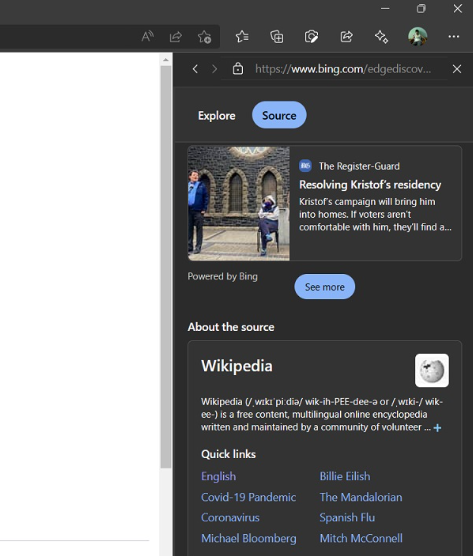Screen dimensions: 473x556
Task: Open the user profile avatar
Action: click(418, 36)
